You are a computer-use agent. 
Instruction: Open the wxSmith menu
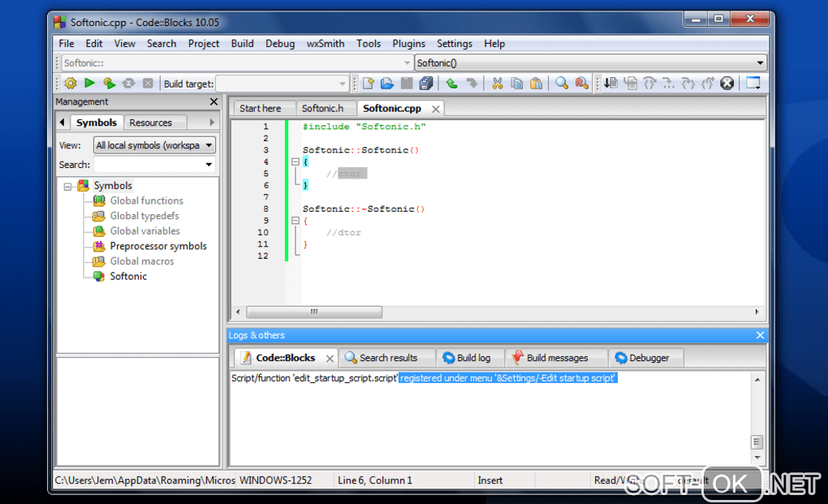tap(326, 44)
